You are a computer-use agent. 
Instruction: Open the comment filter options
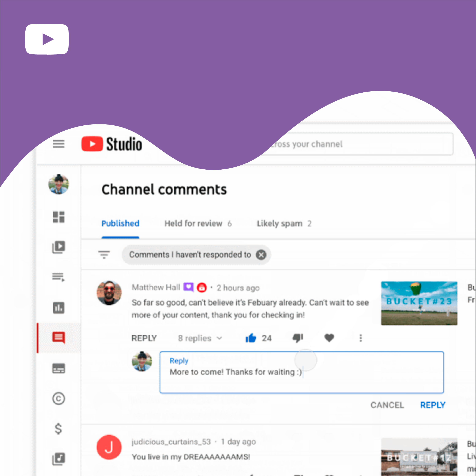pos(104,255)
